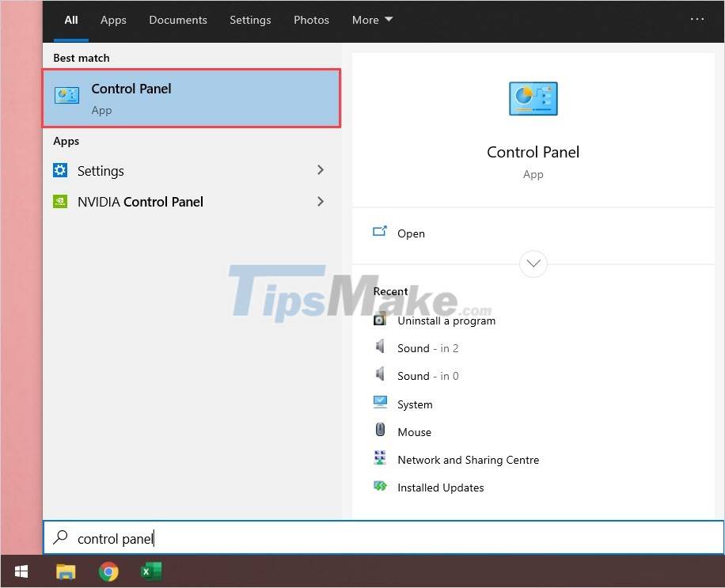Click the Network and Sharing Centre icon

[380, 457]
